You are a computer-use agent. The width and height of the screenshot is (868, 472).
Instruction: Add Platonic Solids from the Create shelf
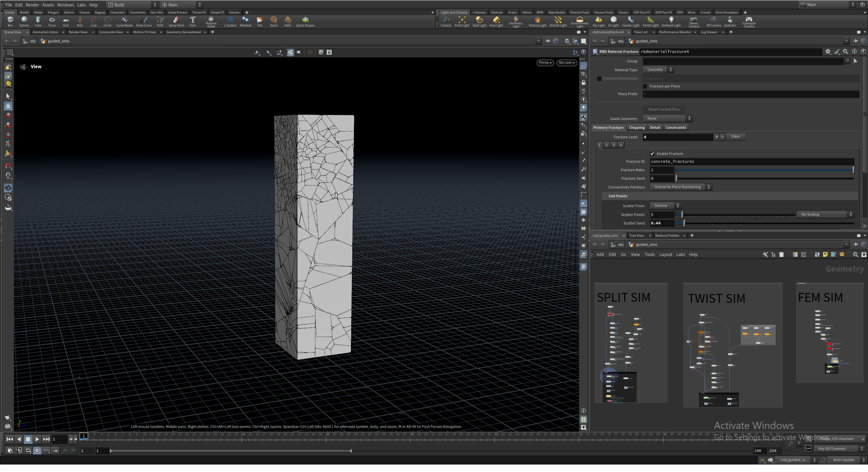[x=211, y=21]
